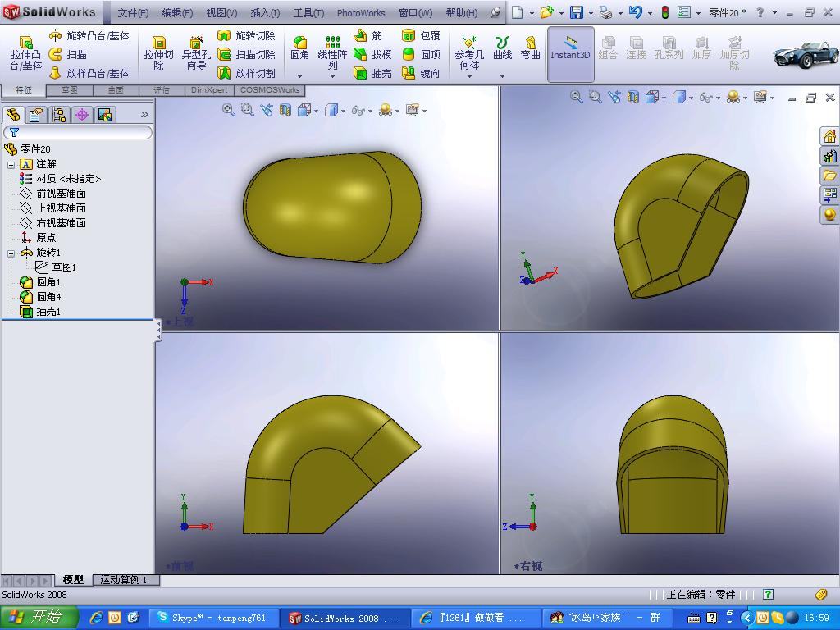Open the Reference Geometry dropdown arrow
The height and width of the screenshot is (630, 840).
coord(469,76)
